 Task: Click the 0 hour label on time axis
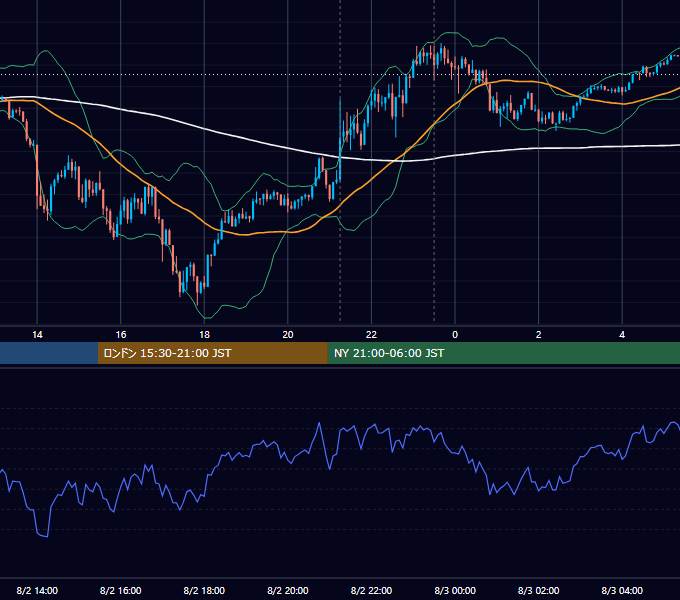455,335
